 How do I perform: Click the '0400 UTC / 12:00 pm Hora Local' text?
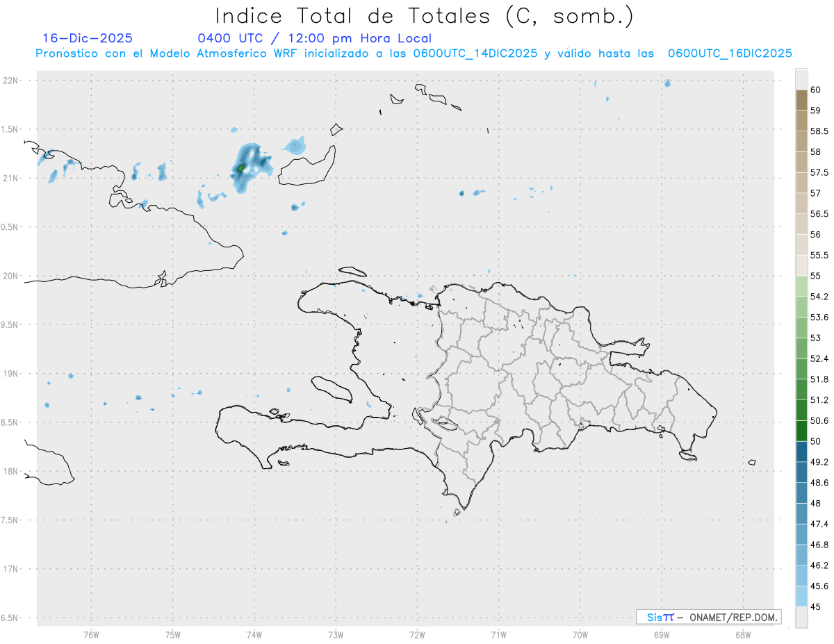pyautogui.click(x=315, y=39)
